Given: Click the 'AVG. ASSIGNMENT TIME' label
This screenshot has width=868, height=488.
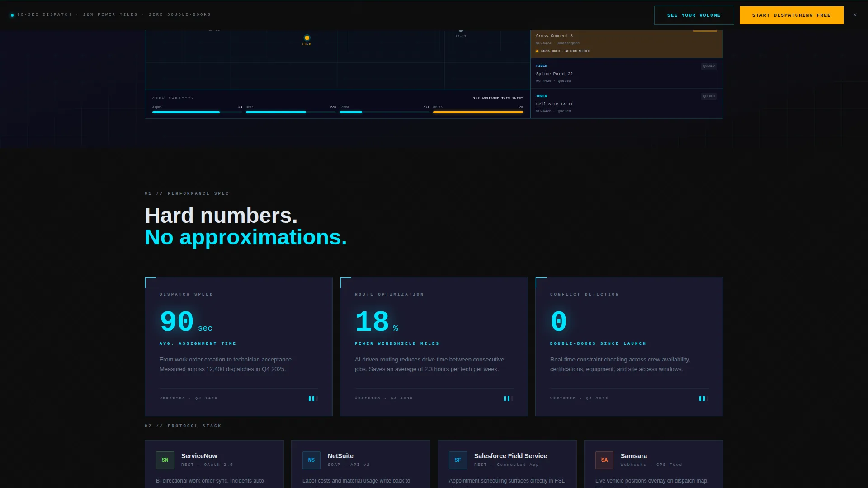Looking at the screenshot, I should 198,344.
